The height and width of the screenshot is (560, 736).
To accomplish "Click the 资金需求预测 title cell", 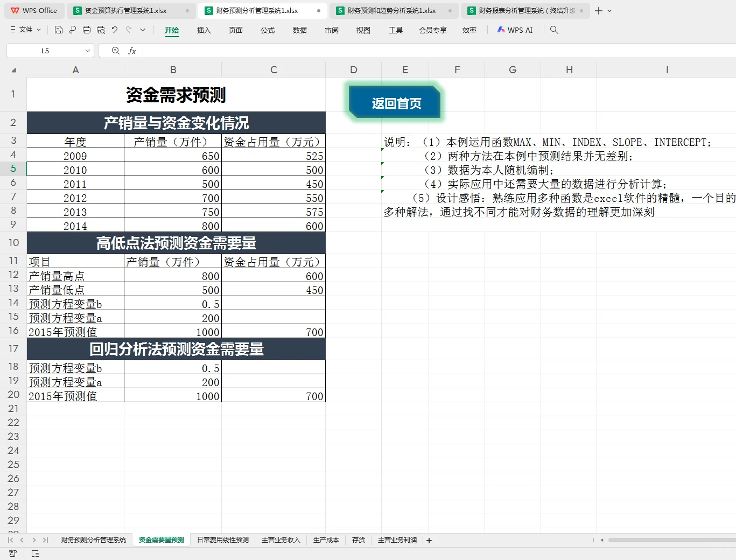I will click(x=176, y=95).
